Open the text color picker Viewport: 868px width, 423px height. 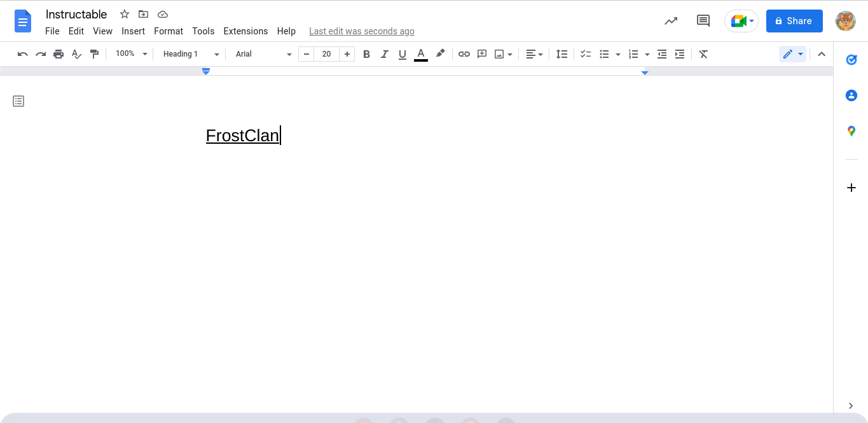click(x=420, y=54)
